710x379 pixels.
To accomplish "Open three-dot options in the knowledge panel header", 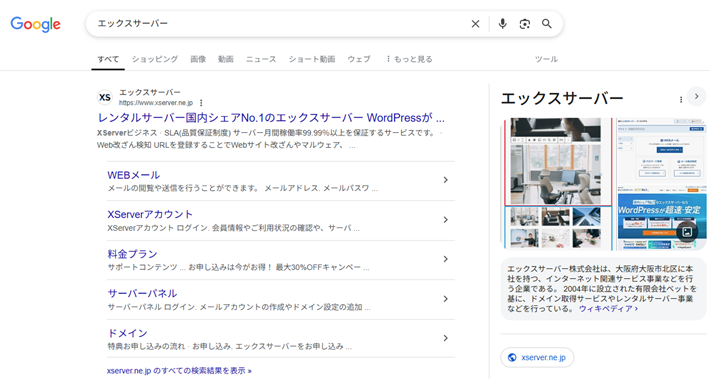I will point(681,99).
